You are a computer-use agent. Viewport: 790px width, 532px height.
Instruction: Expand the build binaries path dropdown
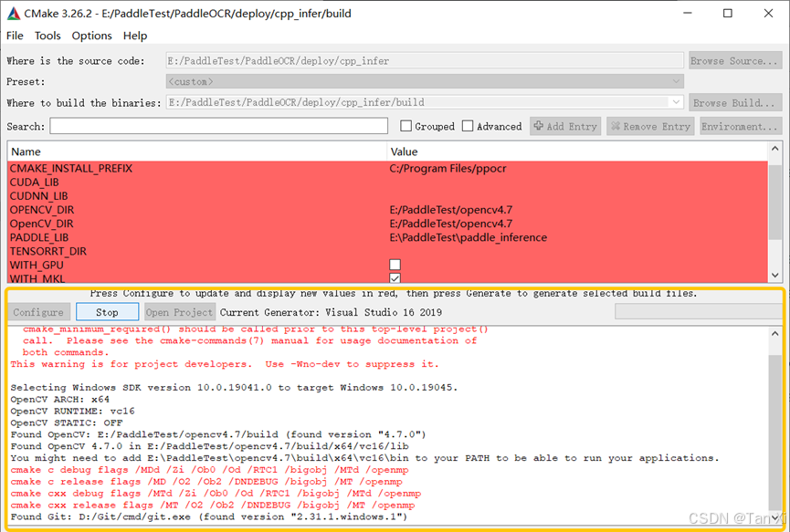click(x=676, y=102)
